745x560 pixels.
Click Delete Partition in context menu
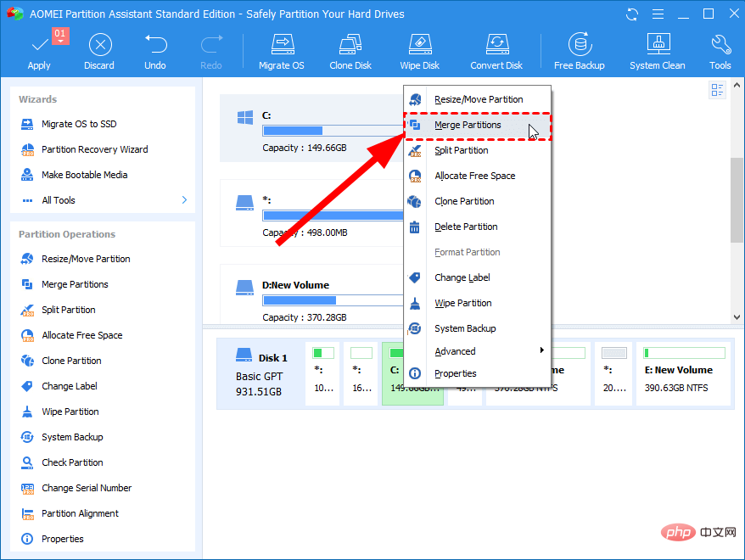[466, 227]
